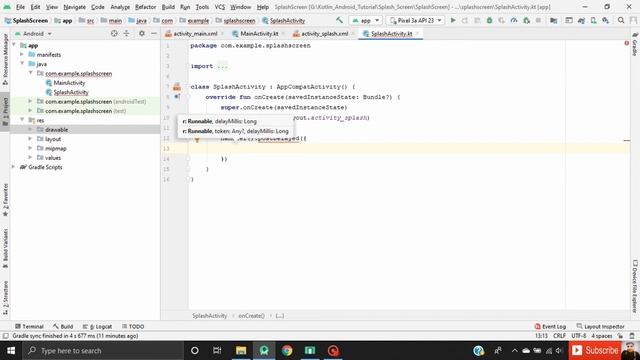Open the Pixel 3a API 23 device dropdown
Viewport: 640px width, 360px height.
click(x=416, y=20)
